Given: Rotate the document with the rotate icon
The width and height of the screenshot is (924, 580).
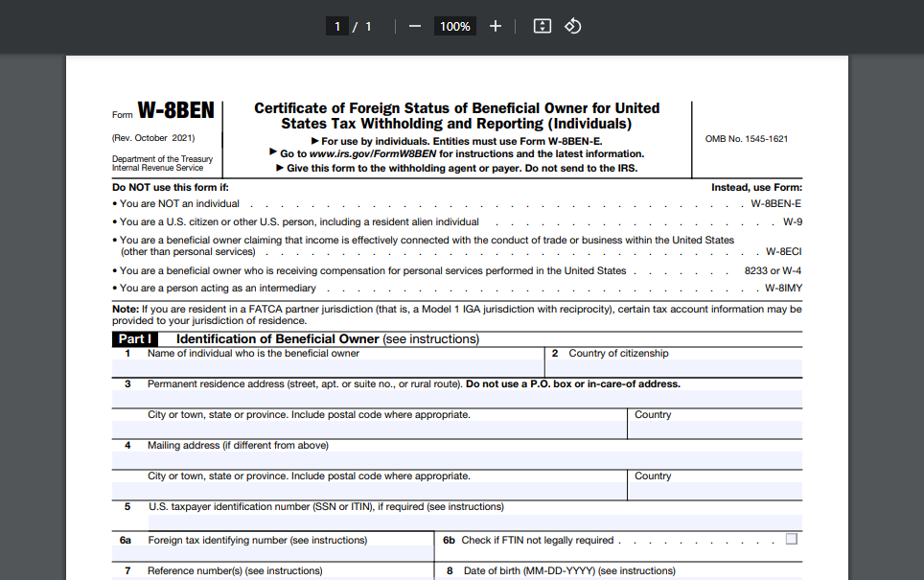Looking at the screenshot, I should click(x=573, y=26).
